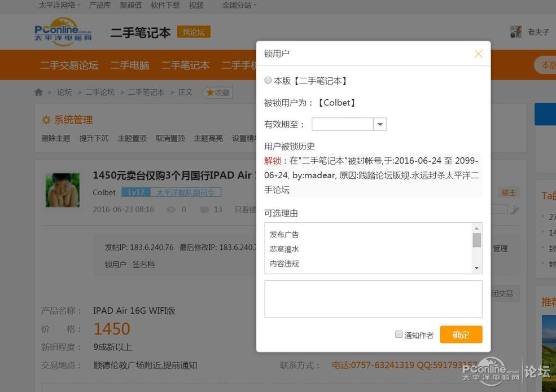The width and height of the screenshot is (556, 392).
Task: Open the 老夫子 username link
Action: [x=539, y=32]
